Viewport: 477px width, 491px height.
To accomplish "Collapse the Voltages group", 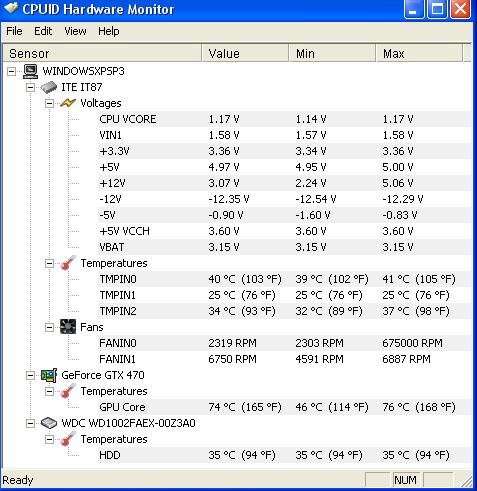I will (x=49, y=103).
